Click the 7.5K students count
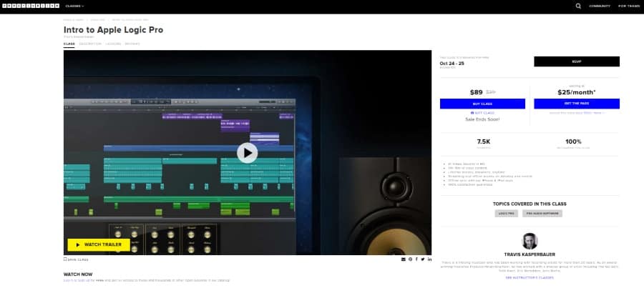This screenshot has height=288, width=644. [x=484, y=141]
